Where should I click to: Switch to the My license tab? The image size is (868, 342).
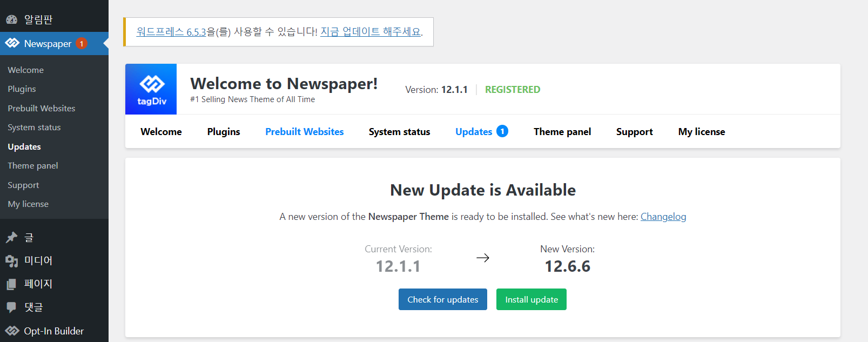[x=702, y=131]
